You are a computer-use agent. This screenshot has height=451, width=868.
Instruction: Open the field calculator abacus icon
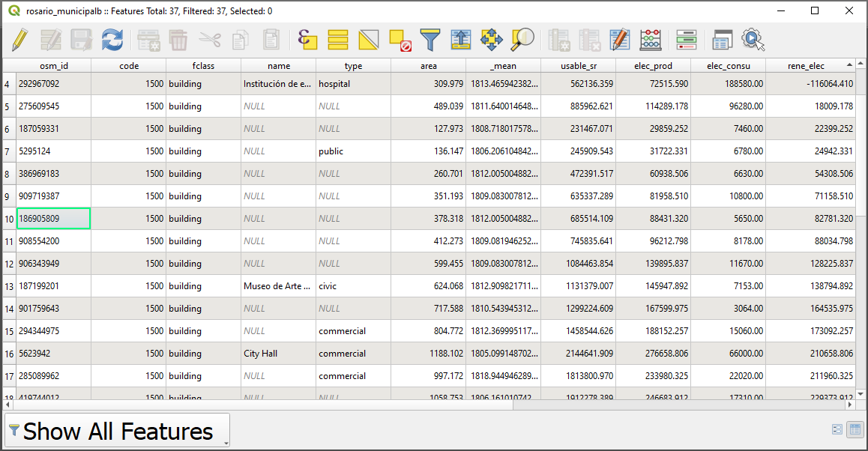point(651,40)
